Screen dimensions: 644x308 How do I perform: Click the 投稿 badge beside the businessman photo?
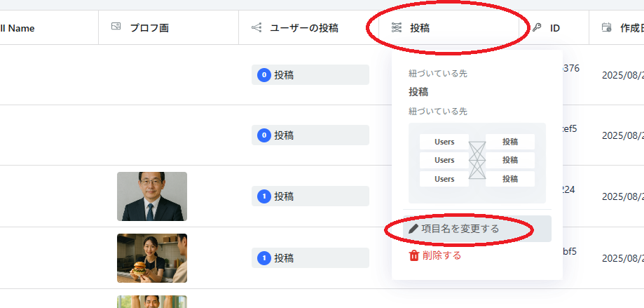tap(310, 196)
